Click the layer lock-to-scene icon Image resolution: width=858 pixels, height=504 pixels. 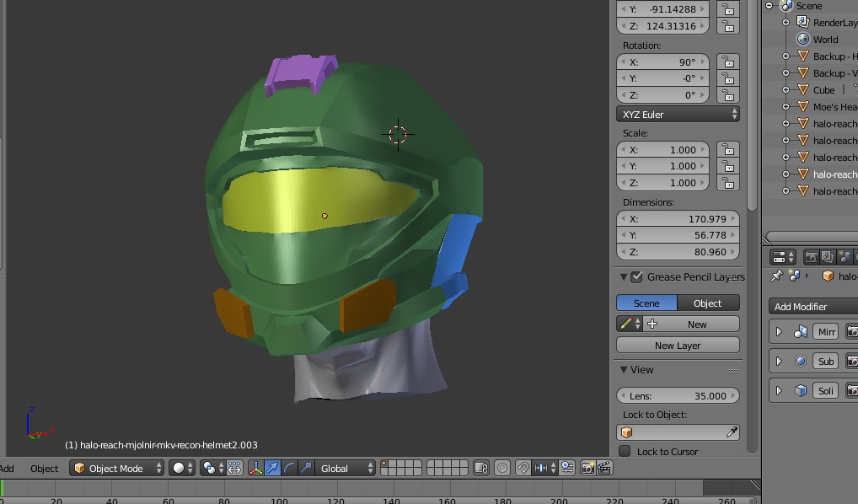(x=481, y=469)
